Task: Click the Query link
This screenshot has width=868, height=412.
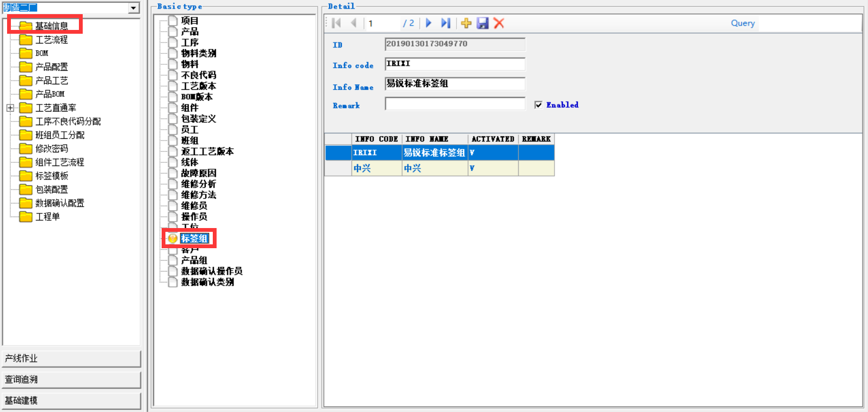Action: [742, 23]
